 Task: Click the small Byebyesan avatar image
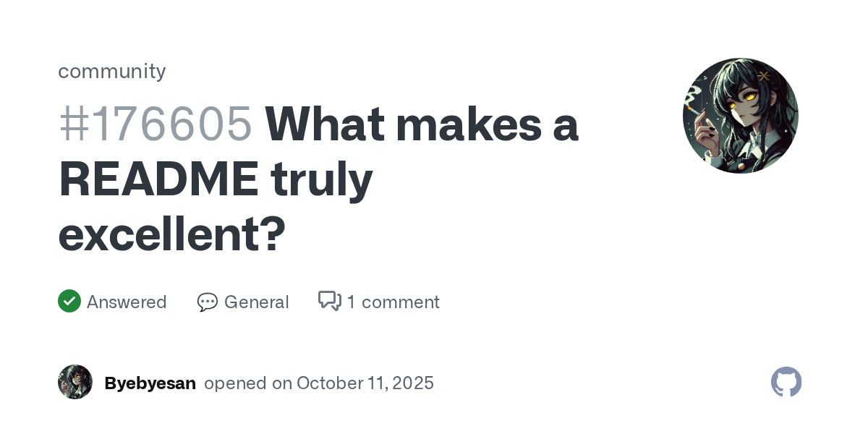click(x=75, y=382)
